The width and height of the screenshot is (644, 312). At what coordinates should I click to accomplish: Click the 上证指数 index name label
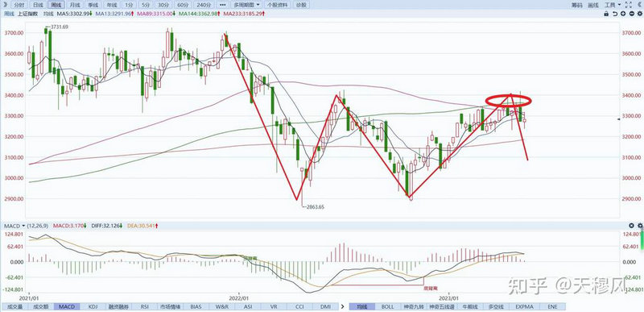click(x=27, y=14)
